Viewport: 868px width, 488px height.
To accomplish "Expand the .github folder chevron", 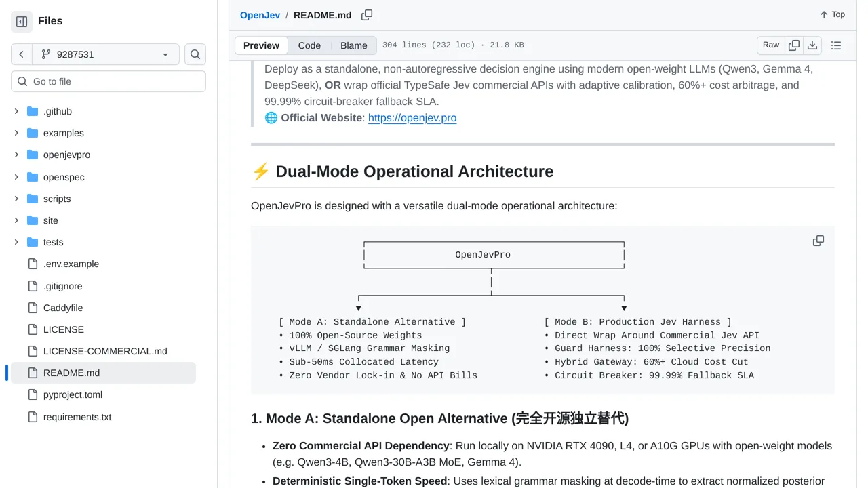I will [16, 111].
